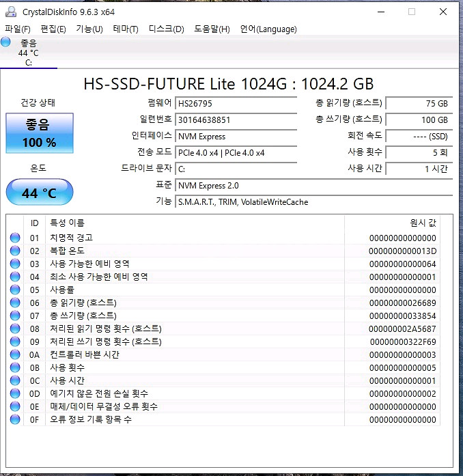Click raw value 00000000033854
The width and height of the screenshot is (463, 476).
[403, 316]
